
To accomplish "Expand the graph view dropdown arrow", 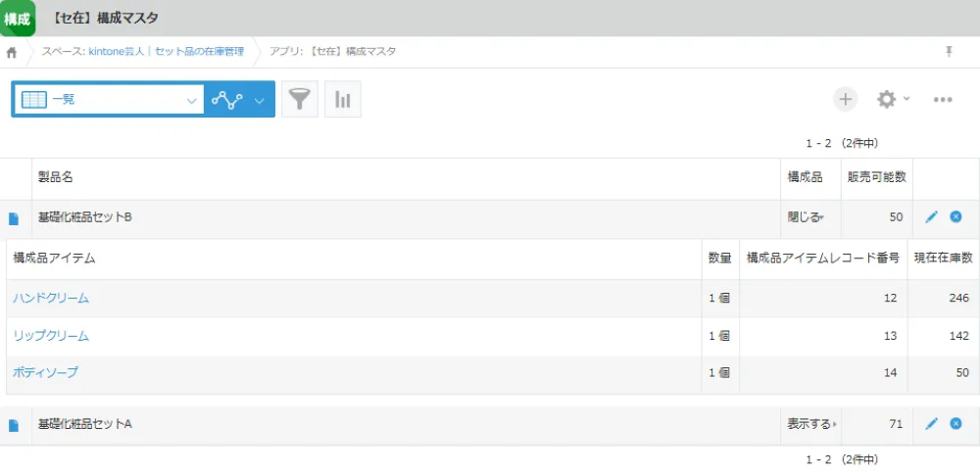I will [x=260, y=100].
